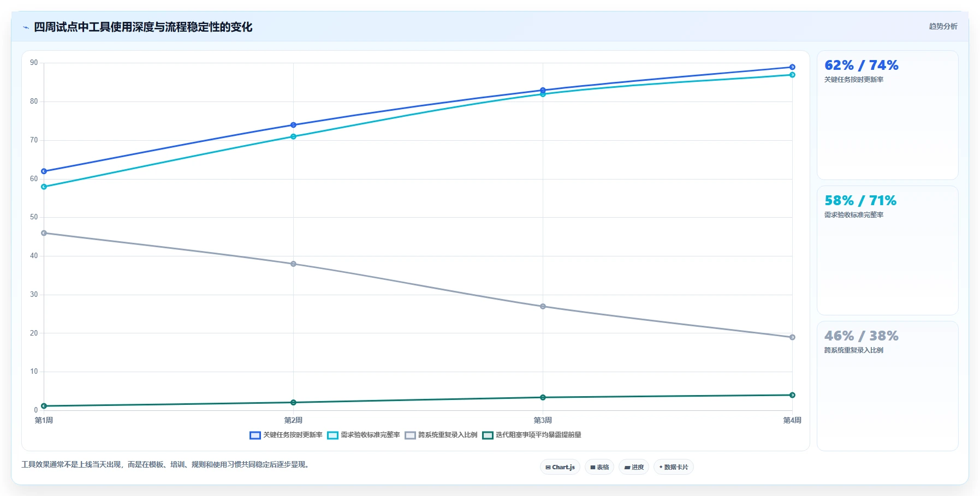
Task: Select the 第2周 point on the cyan 需求验收 line
Action: (293, 136)
